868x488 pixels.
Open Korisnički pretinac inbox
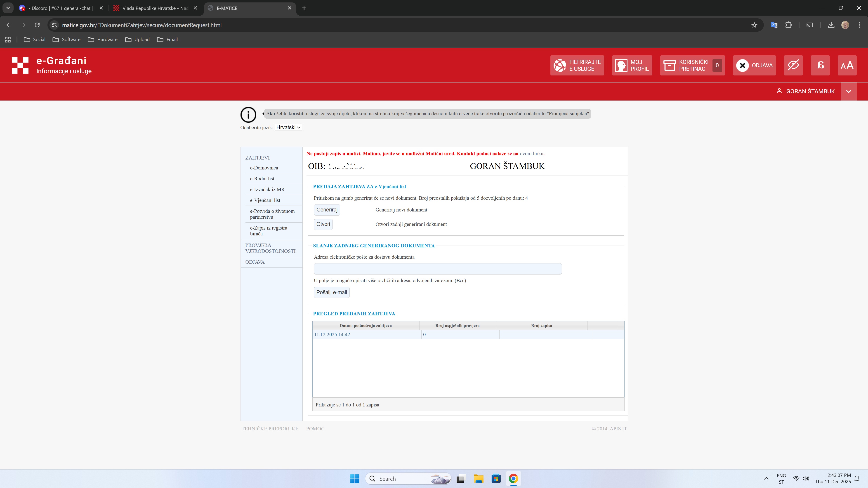(x=692, y=65)
